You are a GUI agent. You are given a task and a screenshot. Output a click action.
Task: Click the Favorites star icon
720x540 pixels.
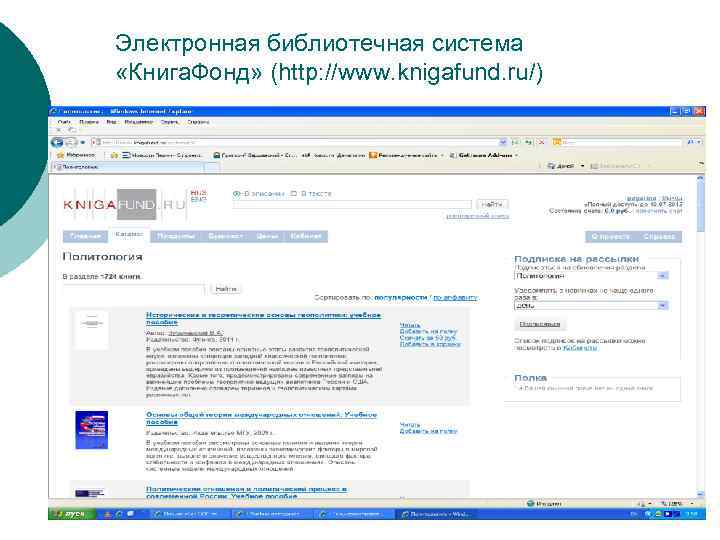pyautogui.click(x=60, y=155)
